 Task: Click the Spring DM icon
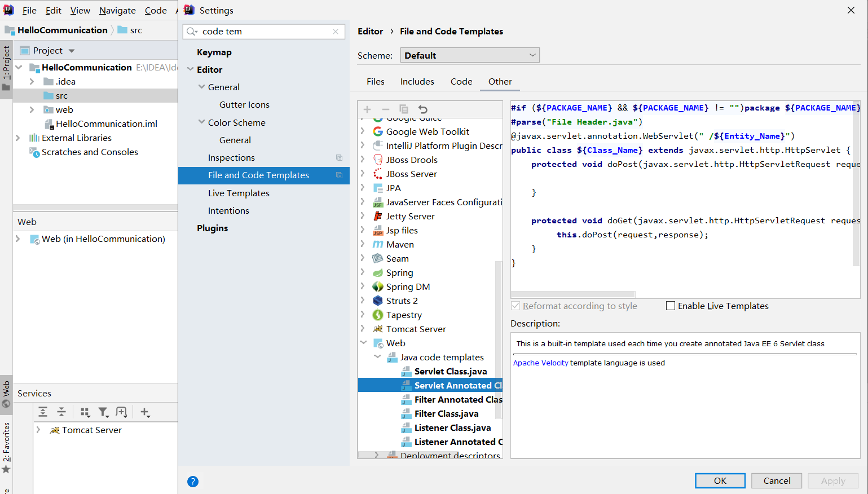(x=378, y=286)
